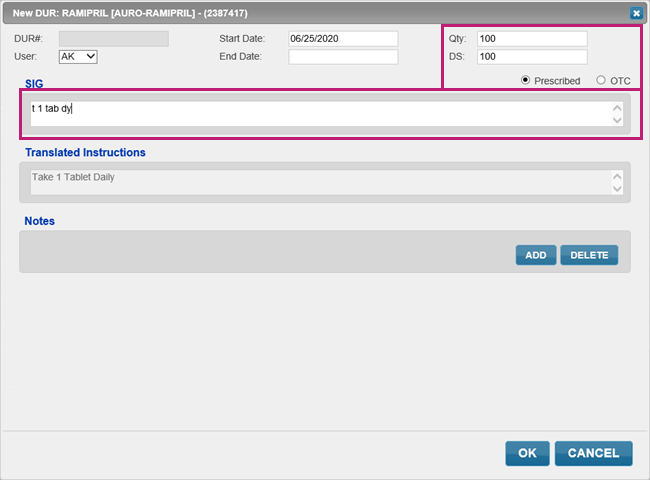Click the DUR# field
This screenshot has height=480, width=650.
[x=113, y=39]
